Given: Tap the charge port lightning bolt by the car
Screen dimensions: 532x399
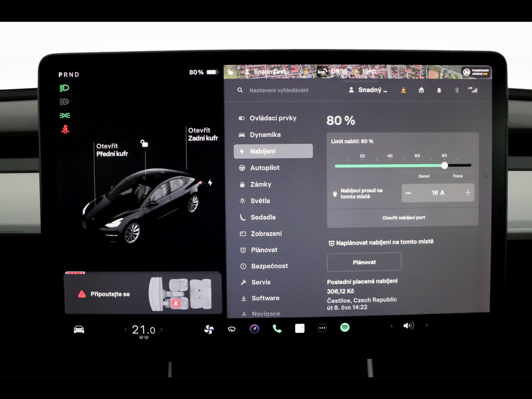Looking at the screenshot, I should point(210,183).
